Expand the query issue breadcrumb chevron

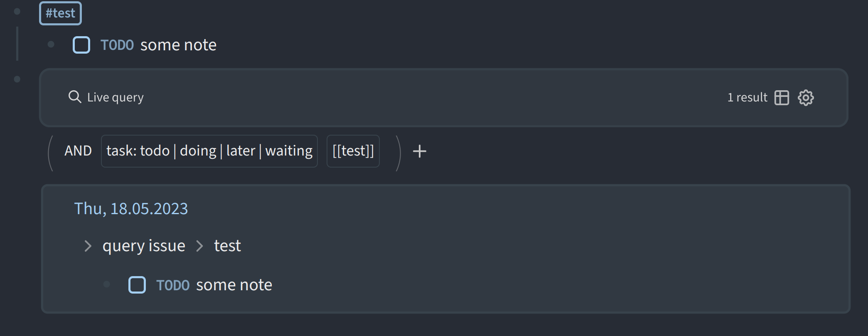(x=88, y=246)
